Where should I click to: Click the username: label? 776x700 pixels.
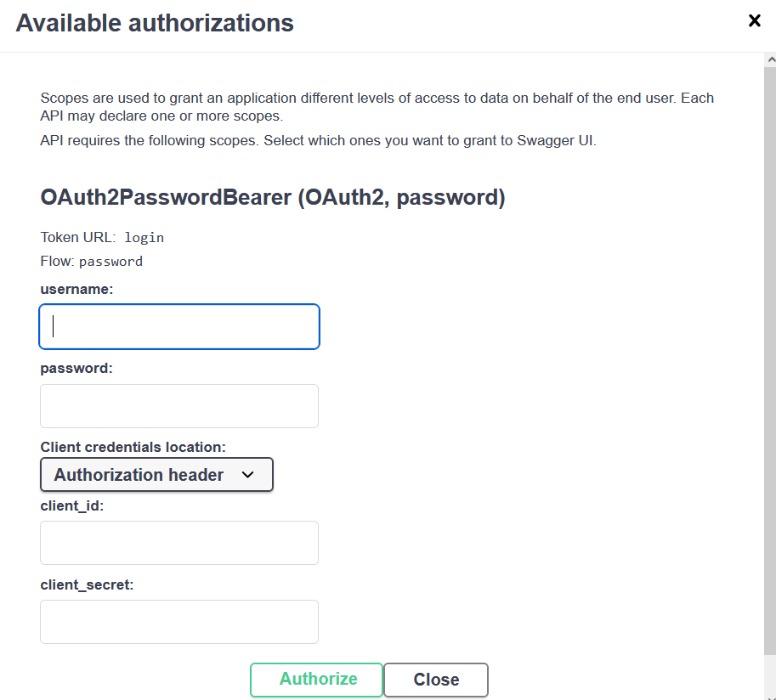click(x=76, y=289)
